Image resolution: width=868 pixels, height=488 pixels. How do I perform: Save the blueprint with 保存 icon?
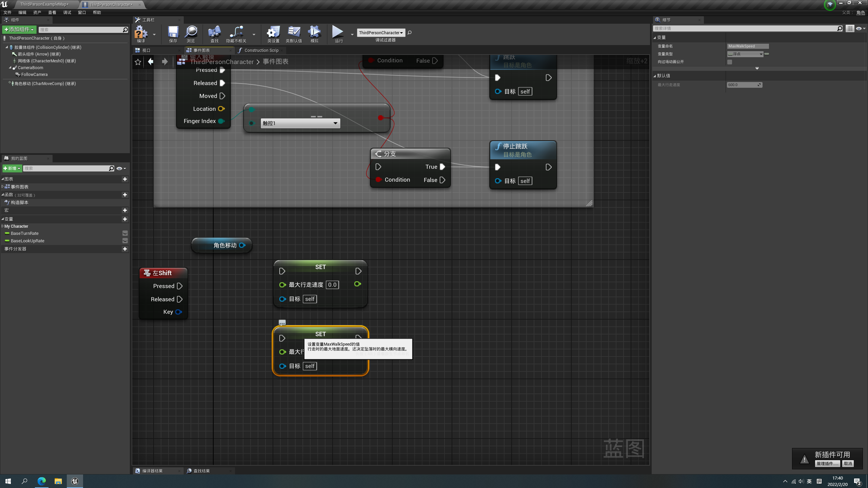coord(173,34)
